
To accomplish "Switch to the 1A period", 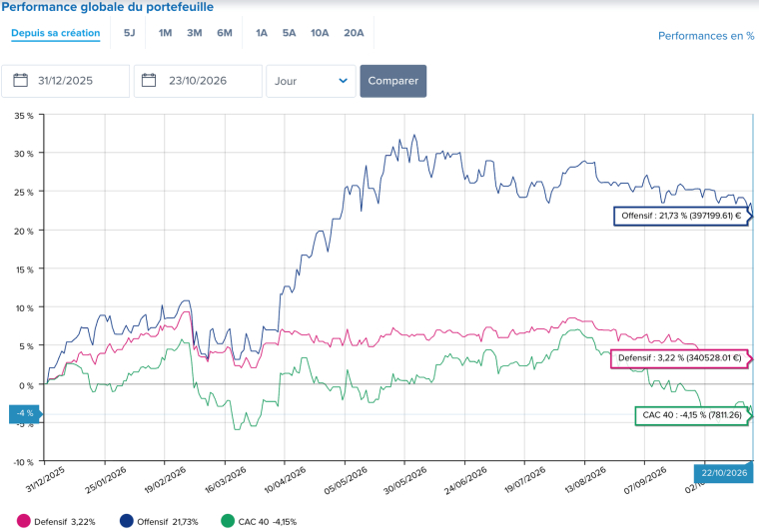I will [x=262, y=33].
